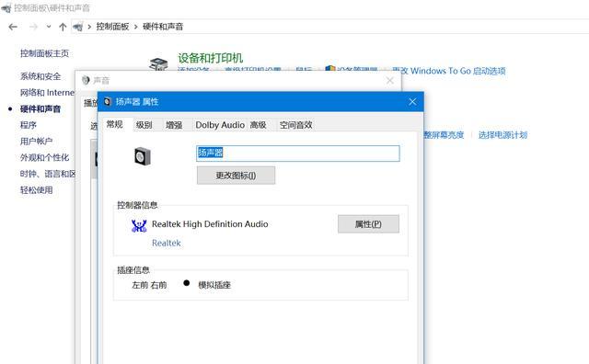Open 控制面板主页 in the sidebar
The image size is (589, 364).
point(44,53)
